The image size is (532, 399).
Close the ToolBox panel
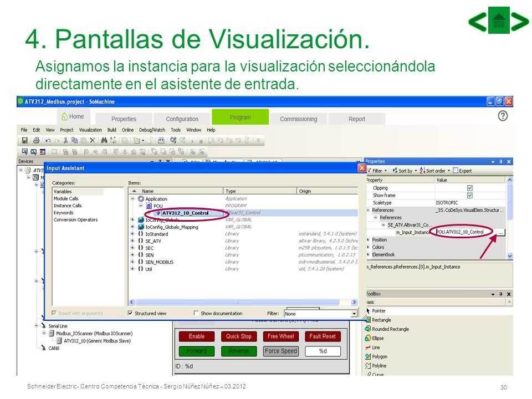(x=509, y=294)
